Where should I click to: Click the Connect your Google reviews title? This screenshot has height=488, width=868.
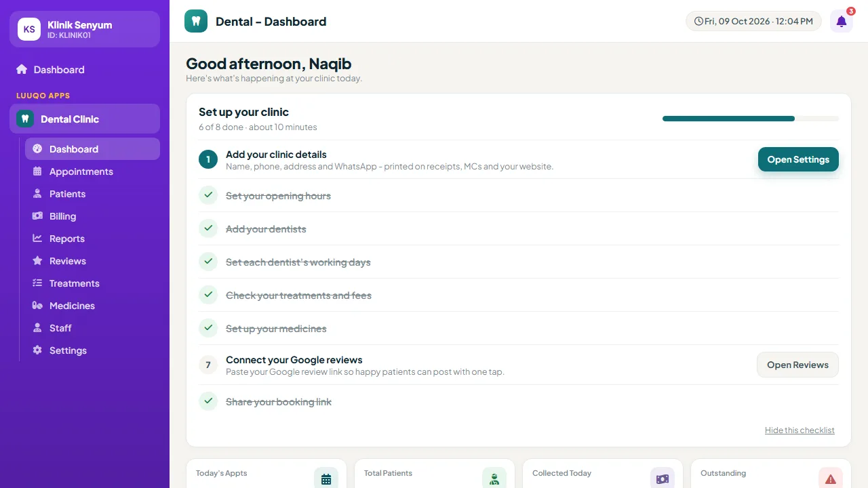294,360
